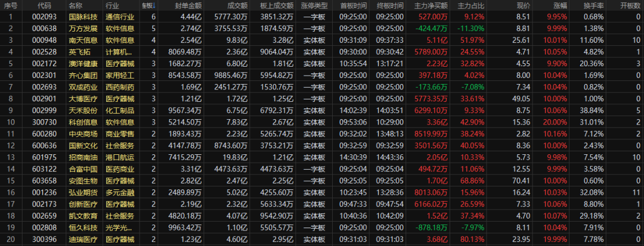Select stock name 合富中国

click(83, 169)
